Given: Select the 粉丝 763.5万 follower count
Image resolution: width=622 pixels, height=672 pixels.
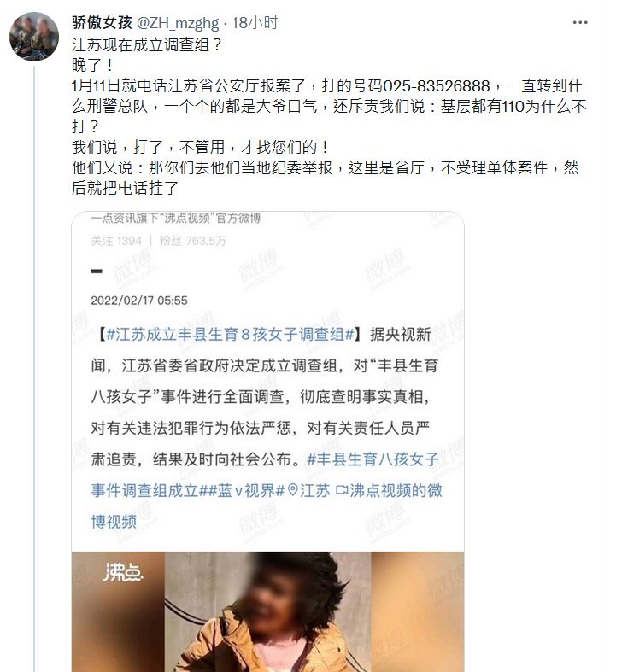Looking at the screenshot, I should tap(192, 241).
